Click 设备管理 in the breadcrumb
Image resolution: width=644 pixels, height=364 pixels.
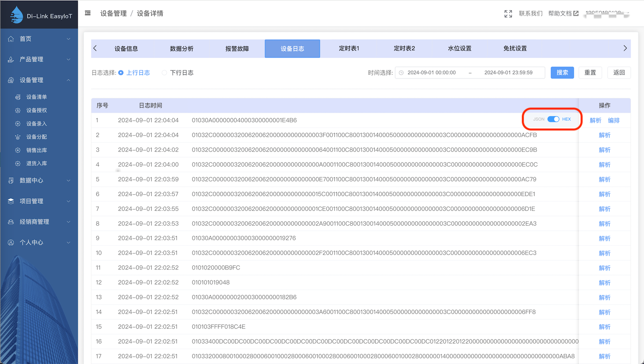pos(114,13)
